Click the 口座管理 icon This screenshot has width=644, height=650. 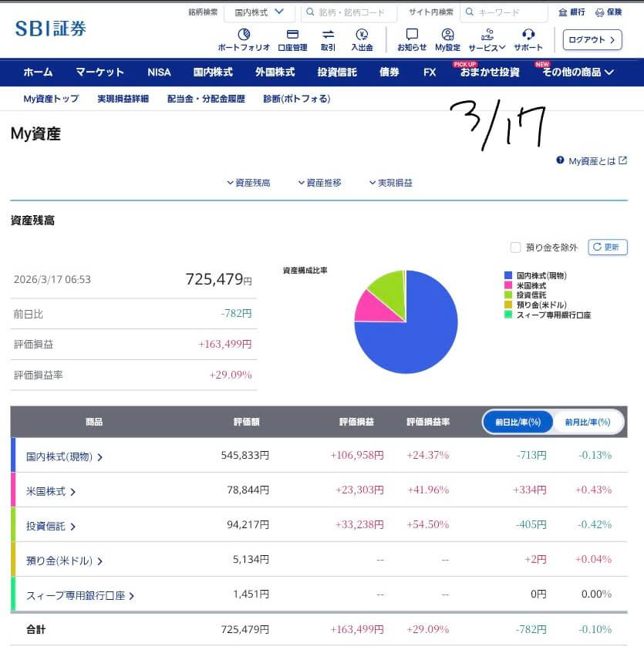tap(292, 35)
